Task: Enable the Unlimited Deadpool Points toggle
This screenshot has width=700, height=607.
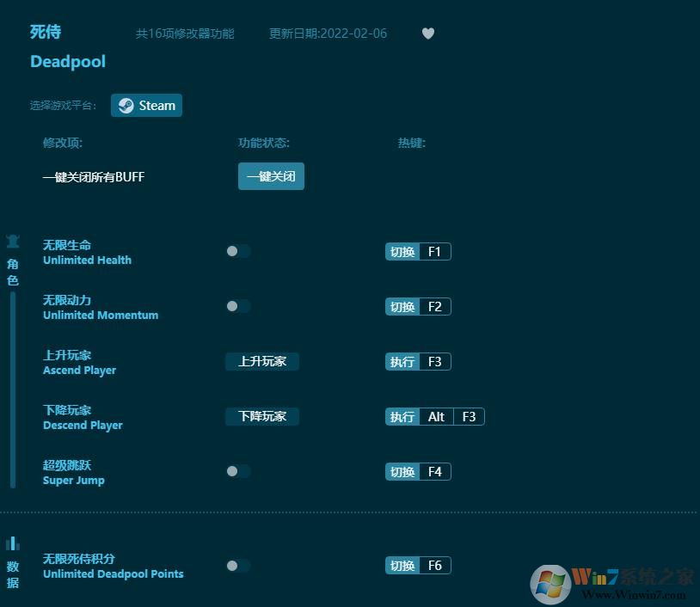Action: (238, 566)
